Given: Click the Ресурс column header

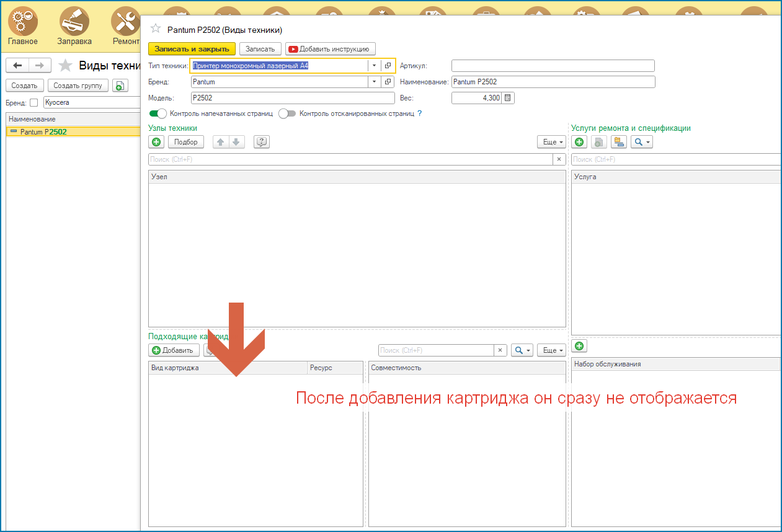Looking at the screenshot, I should [x=335, y=368].
